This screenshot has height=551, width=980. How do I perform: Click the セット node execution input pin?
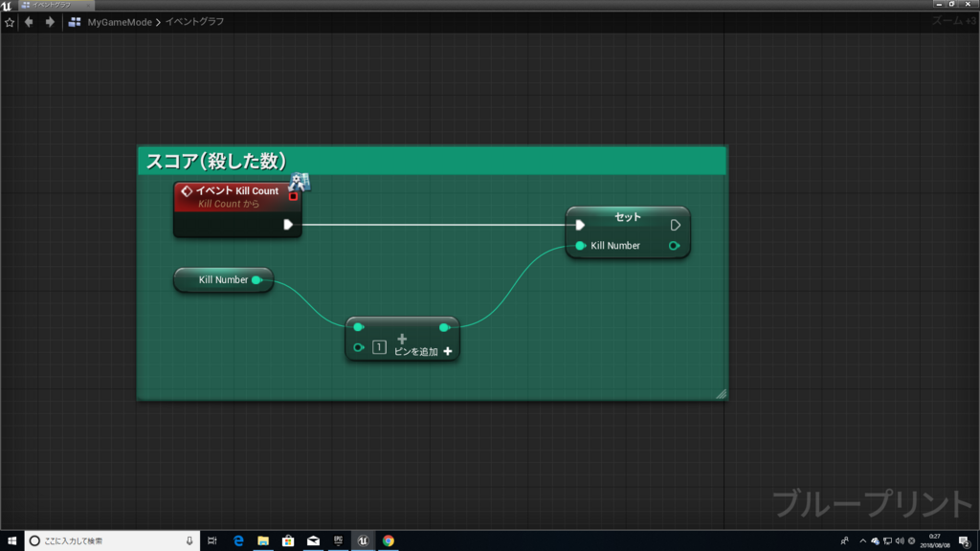pos(580,225)
